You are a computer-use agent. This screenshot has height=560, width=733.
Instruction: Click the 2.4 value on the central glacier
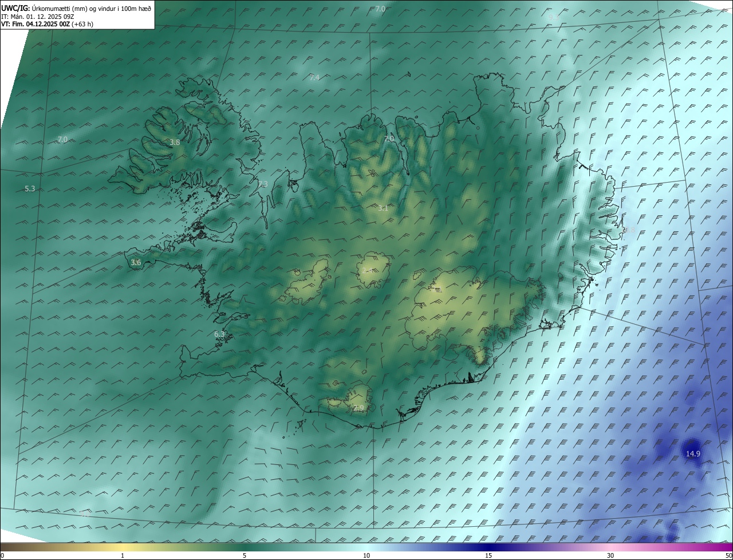(x=368, y=270)
